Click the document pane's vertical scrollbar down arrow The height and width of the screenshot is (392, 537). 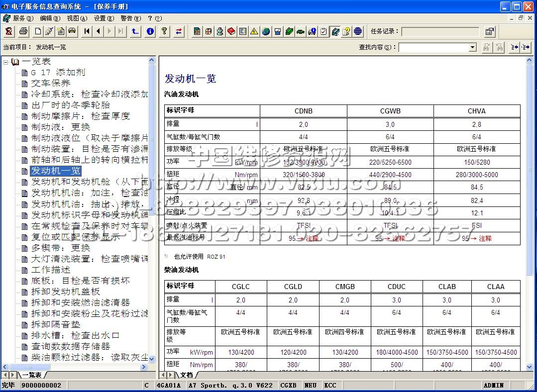coord(530,366)
